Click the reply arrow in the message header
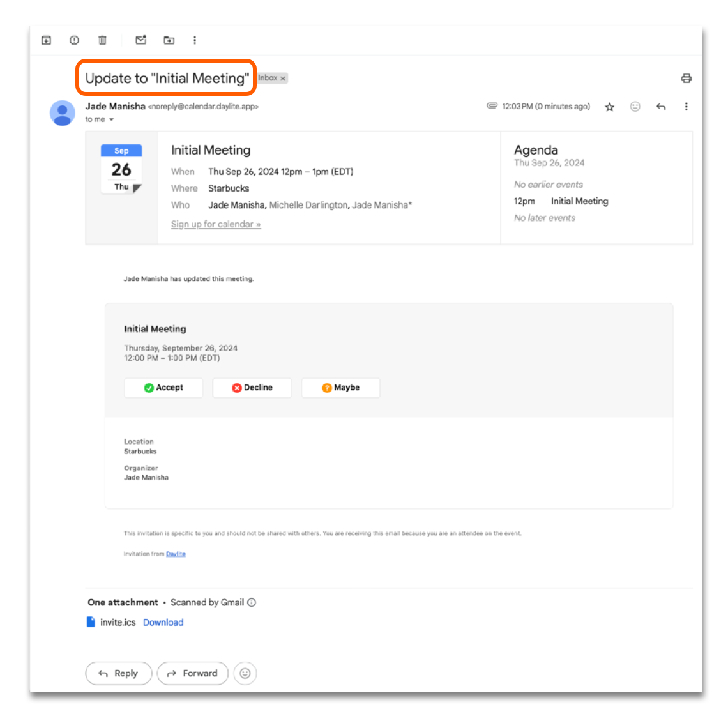Image resolution: width=728 pixels, height=723 pixels. [661, 107]
